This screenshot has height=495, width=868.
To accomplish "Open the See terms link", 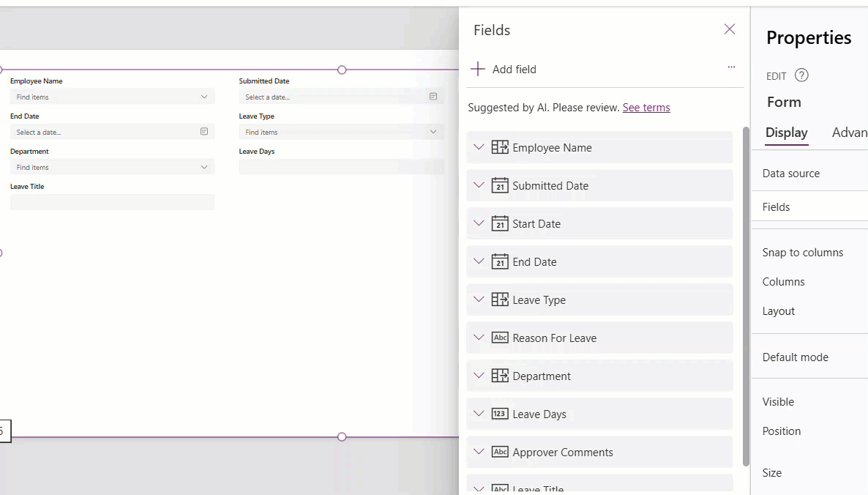I will [646, 108].
